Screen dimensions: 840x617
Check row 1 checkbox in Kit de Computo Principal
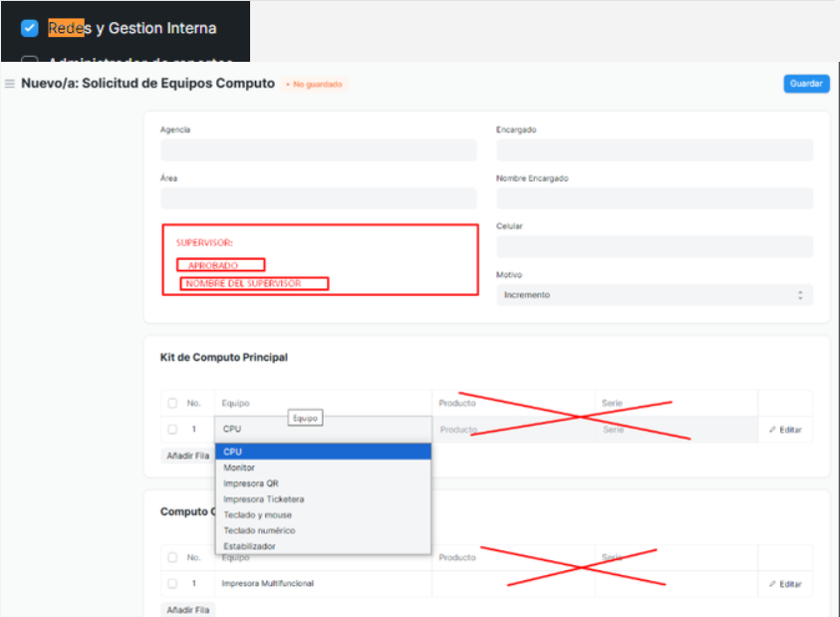tap(172, 429)
